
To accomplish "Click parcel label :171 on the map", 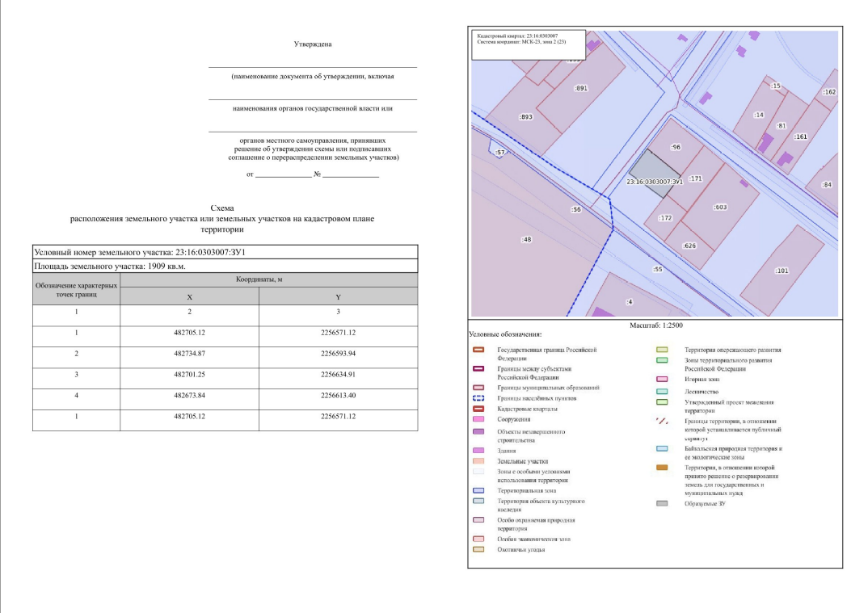I will pyautogui.click(x=695, y=178).
